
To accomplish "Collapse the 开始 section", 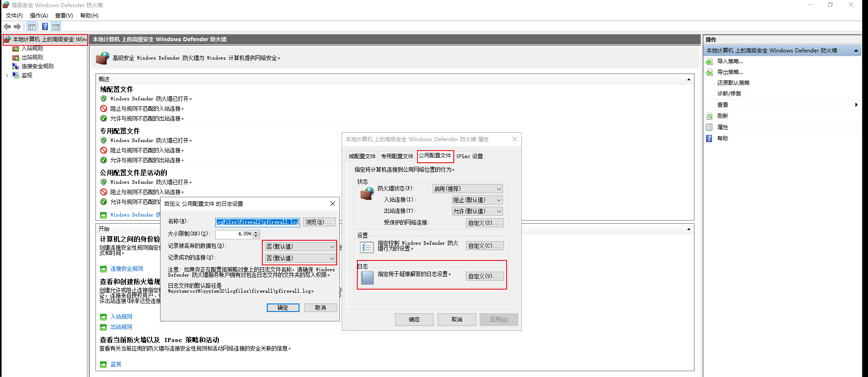I will [689, 229].
